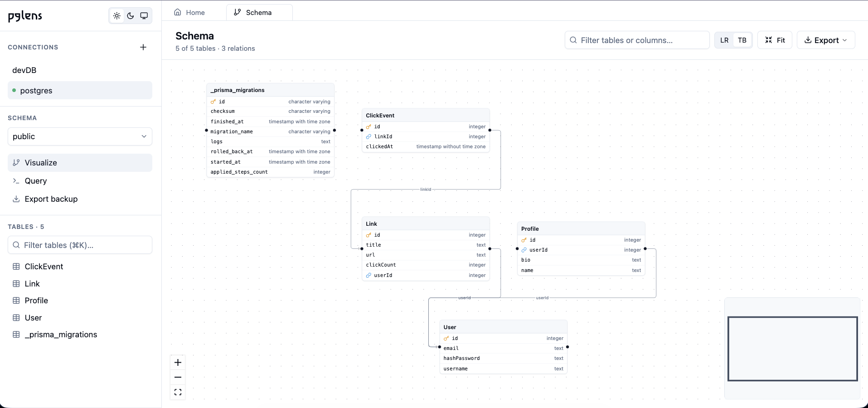Viewport: 868px width, 408px height.
Task: Switch to the Schema tab
Action: pos(259,13)
